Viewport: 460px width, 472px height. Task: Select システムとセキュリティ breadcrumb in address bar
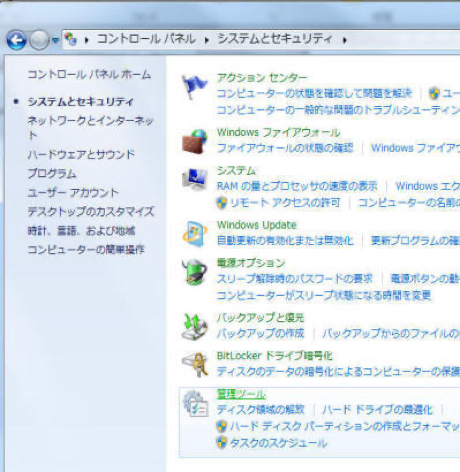point(275,39)
